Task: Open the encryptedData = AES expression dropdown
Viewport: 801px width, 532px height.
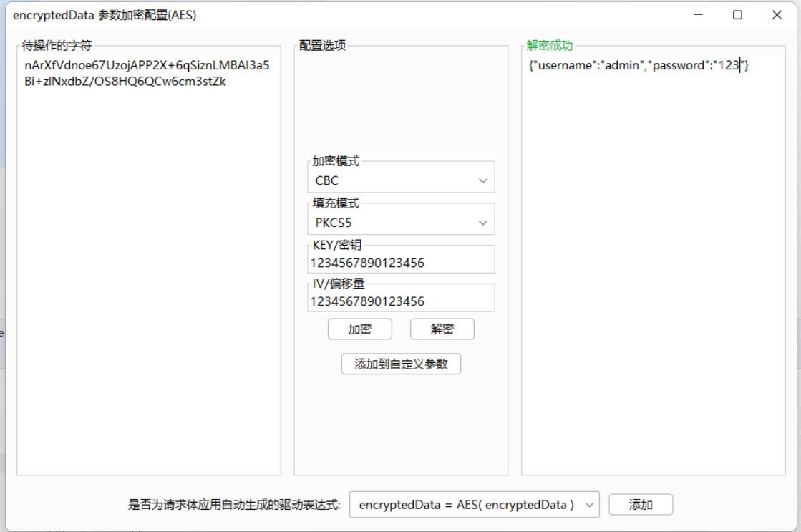Action: point(474,505)
